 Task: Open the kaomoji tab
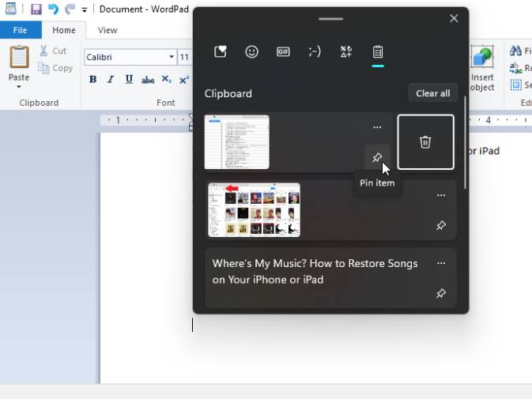click(315, 52)
